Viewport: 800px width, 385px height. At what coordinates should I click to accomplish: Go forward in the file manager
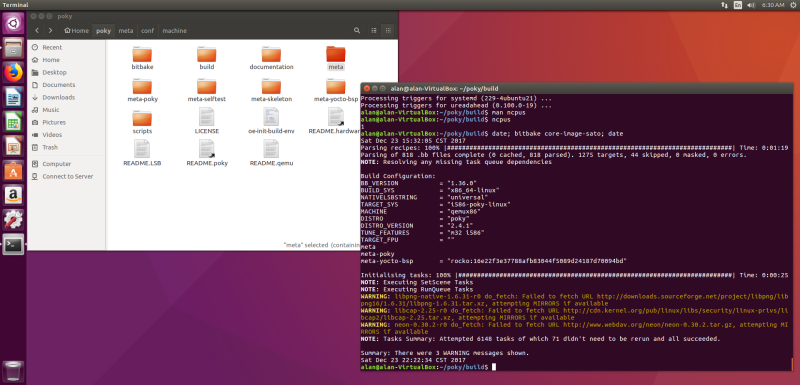point(50,31)
